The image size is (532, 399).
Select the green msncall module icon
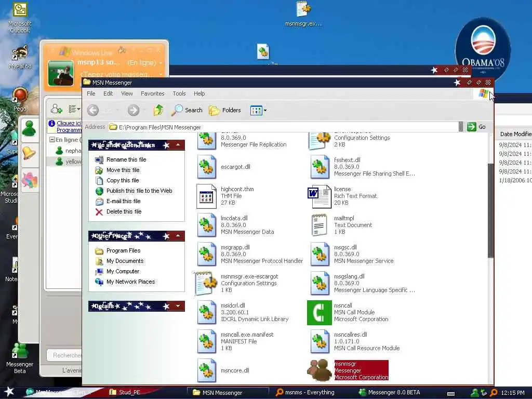point(320,312)
